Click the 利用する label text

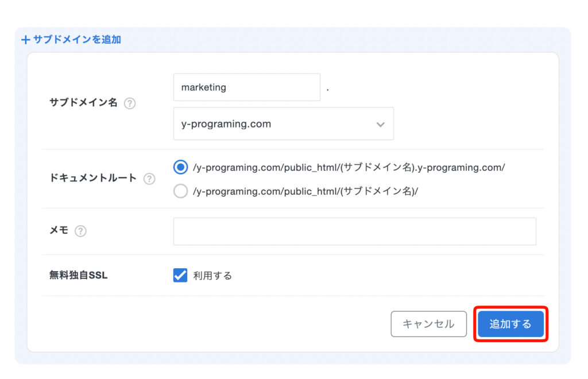click(x=212, y=276)
